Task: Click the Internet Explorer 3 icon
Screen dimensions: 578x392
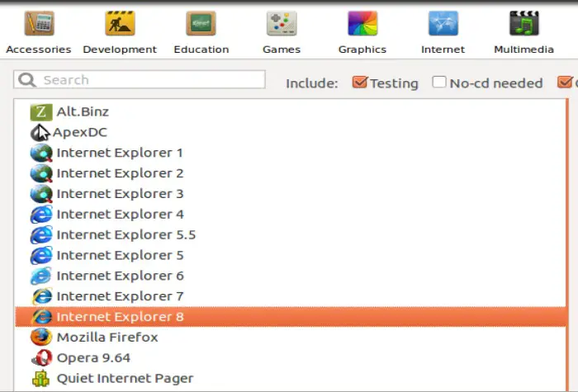Action: [x=41, y=194]
